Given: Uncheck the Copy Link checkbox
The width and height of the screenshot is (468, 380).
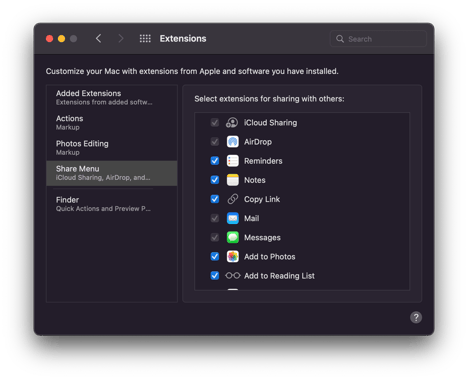Looking at the screenshot, I should [x=215, y=199].
